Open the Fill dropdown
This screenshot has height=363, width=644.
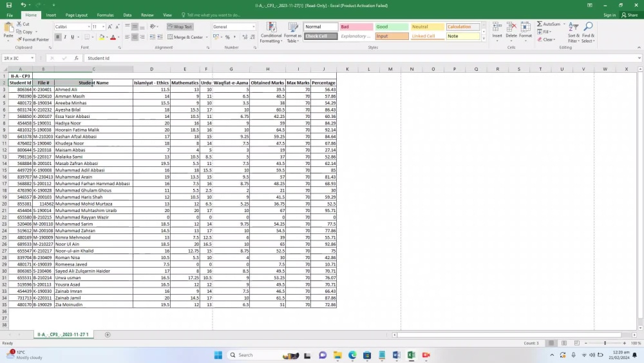[x=545, y=32]
